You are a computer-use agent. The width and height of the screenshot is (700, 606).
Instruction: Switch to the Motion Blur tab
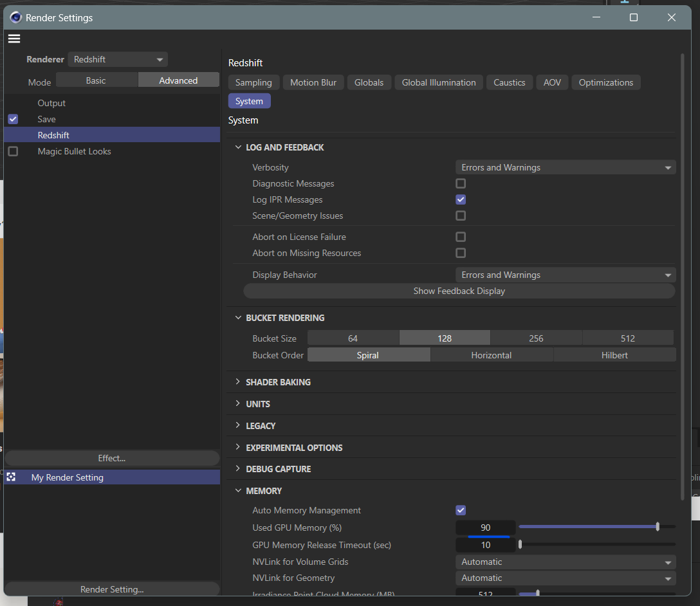coord(313,82)
